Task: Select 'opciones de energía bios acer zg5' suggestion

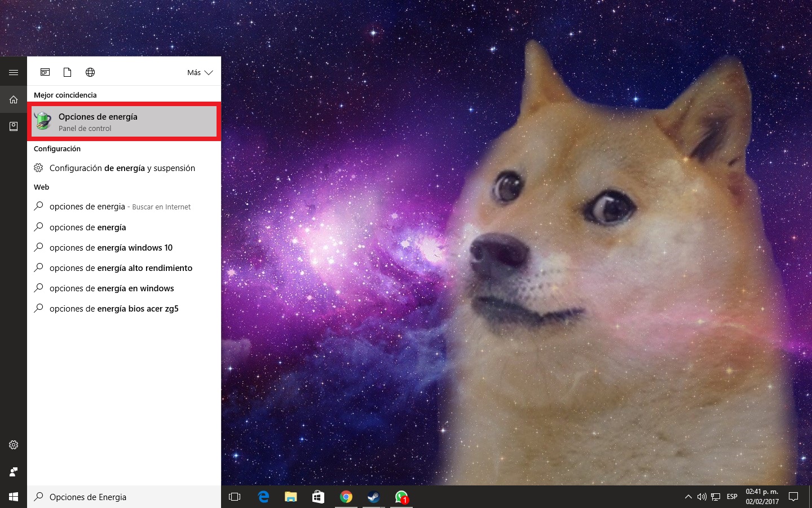Action: pos(124,308)
